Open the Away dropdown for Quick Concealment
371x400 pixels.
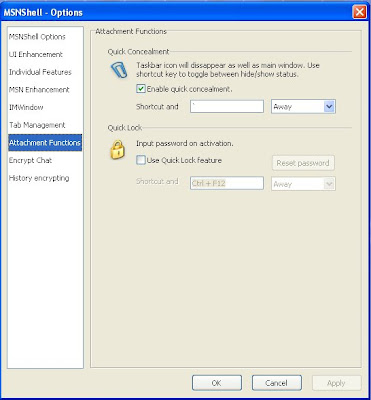[x=303, y=107]
